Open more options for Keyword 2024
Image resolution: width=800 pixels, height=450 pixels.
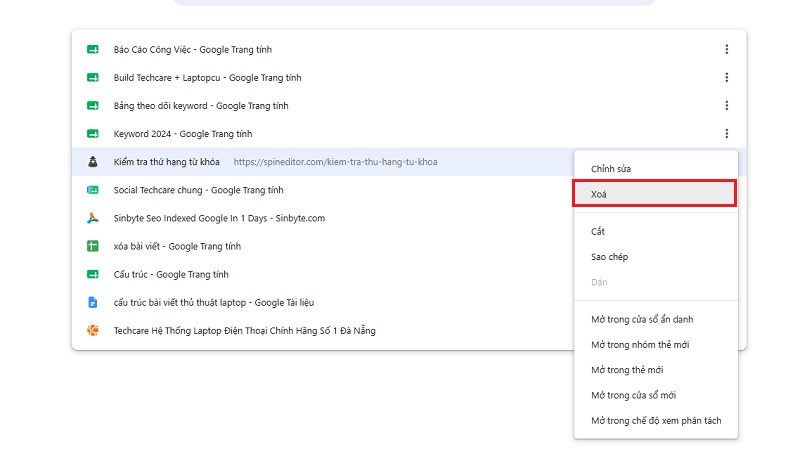[727, 134]
